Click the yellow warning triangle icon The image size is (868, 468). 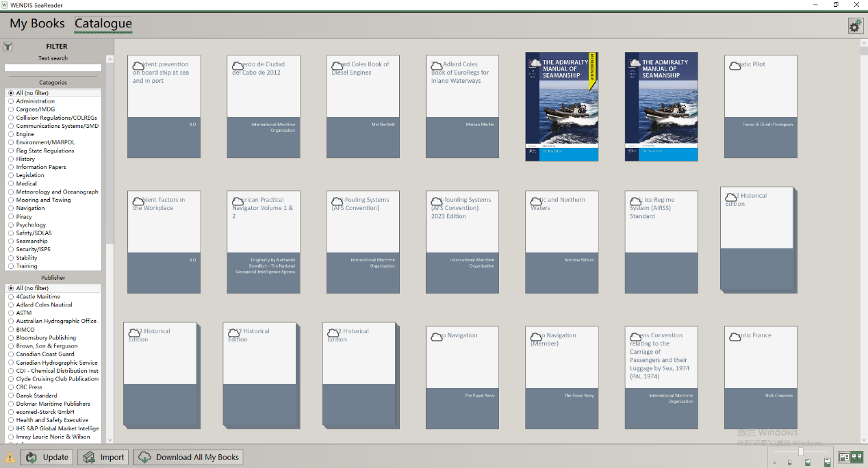tap(10, 457)
